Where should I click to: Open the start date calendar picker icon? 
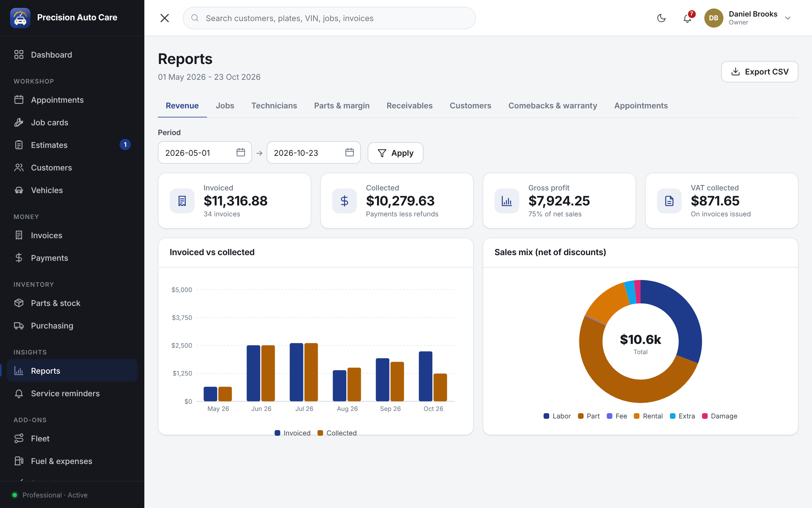point(241,152)
